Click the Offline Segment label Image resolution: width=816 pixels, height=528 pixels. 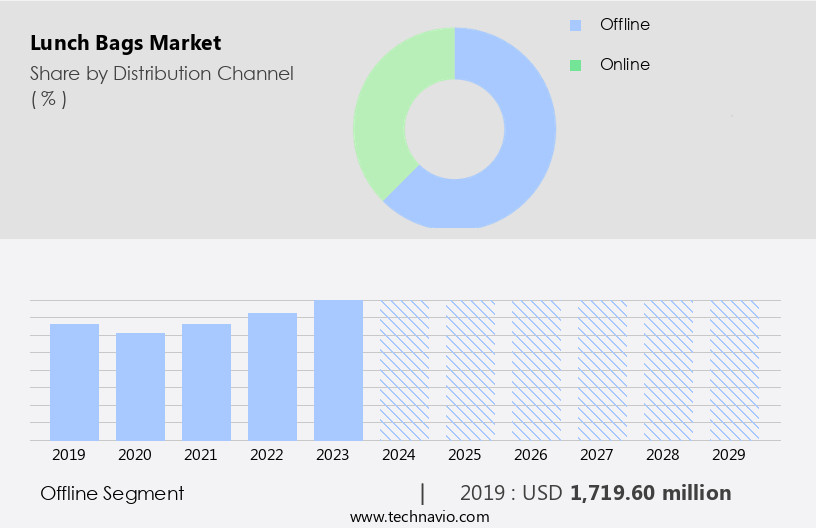click(112, 493)
